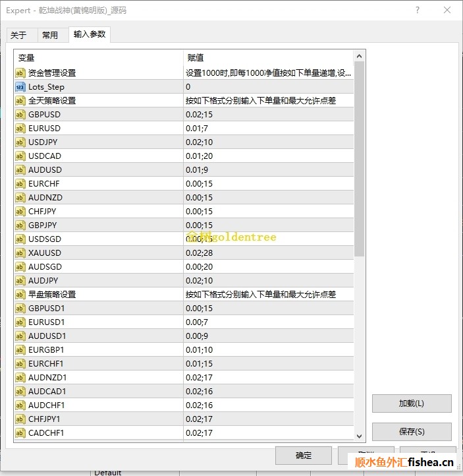Click the string icon beside GBPUSD
The image size is (463, 476).
coord(20,115)
